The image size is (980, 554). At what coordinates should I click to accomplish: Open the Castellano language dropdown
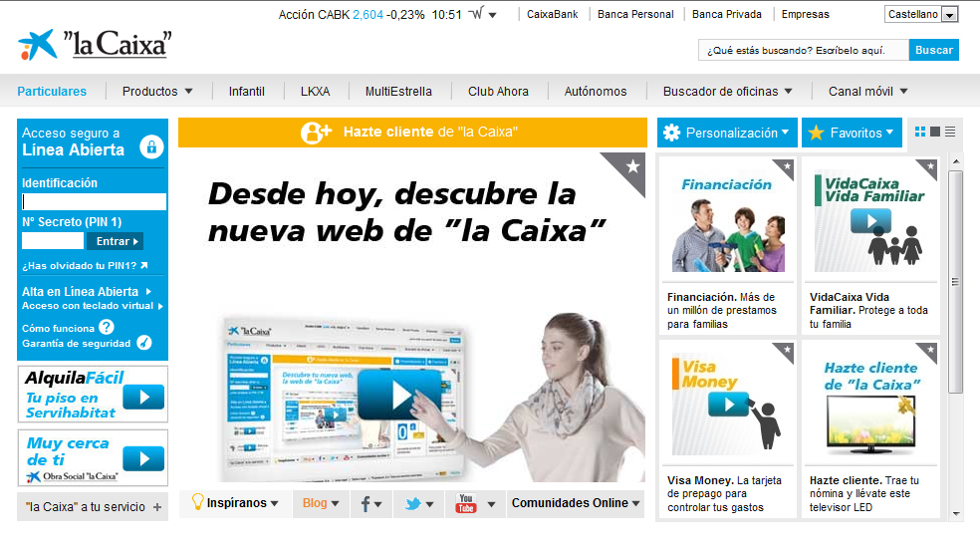[x=921, y=14]
